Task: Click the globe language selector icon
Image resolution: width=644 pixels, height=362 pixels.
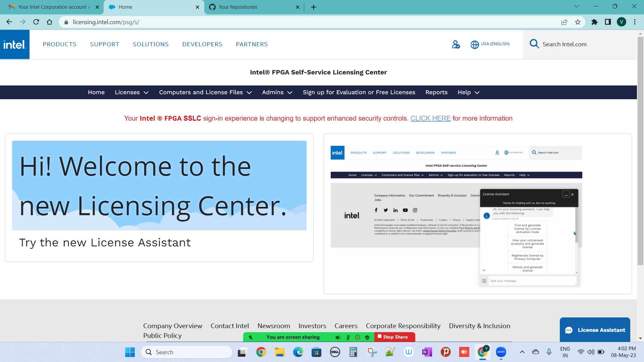Action: point(475,44)
